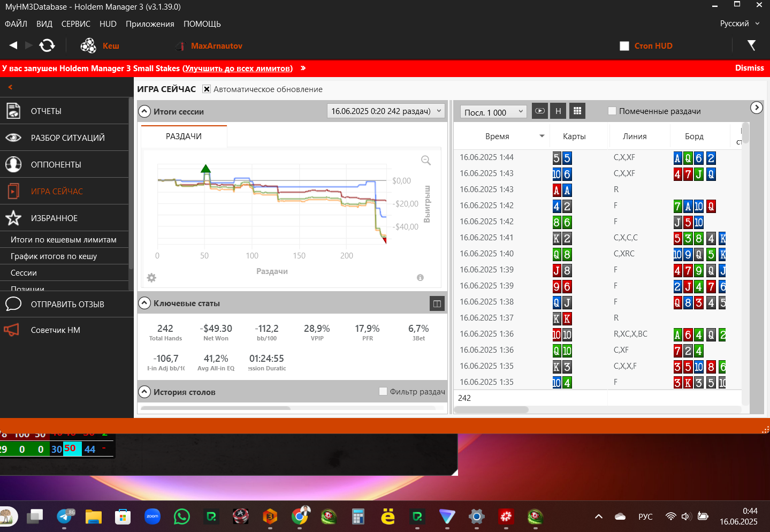This screenshot has width=770, height=532.
Task: Open the ФАЙЛ menu
Action: [x=16, y=24]
